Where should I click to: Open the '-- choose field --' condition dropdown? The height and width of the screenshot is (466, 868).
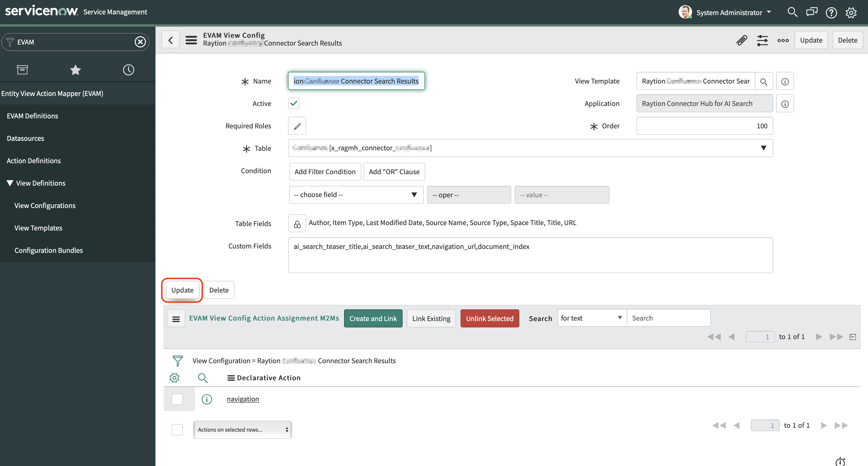coord(356,194)
